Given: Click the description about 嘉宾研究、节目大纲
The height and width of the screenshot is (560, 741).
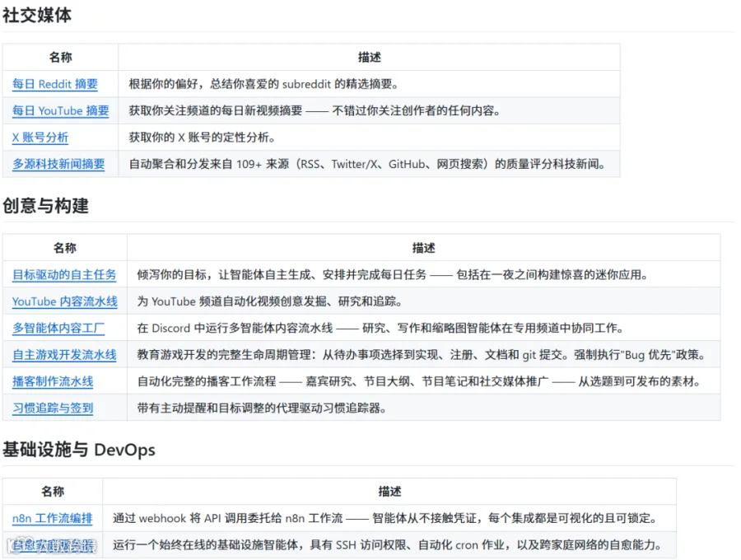Looking at the screenshot, I should 419,381.
